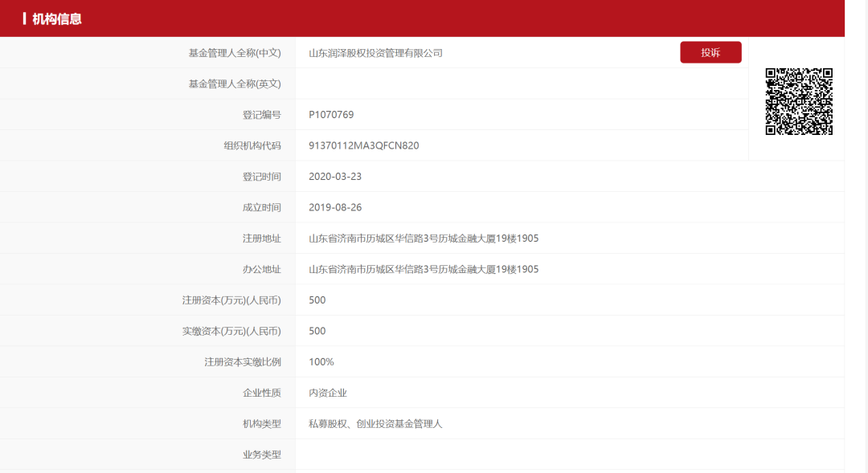868x473 pixels.
Task: Click the 100% paid-in ratio value
Action: tap(321, 362)
